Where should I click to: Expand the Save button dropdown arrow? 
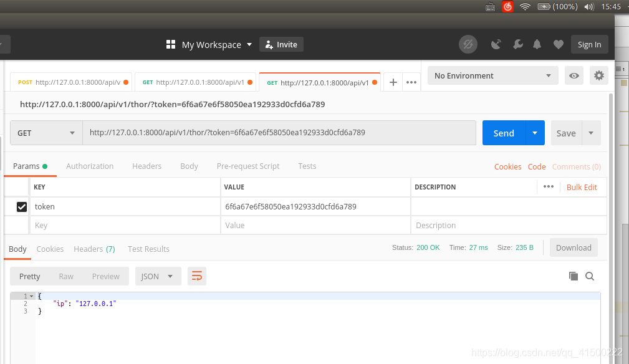pyautogui.click(x=591, y=133)
